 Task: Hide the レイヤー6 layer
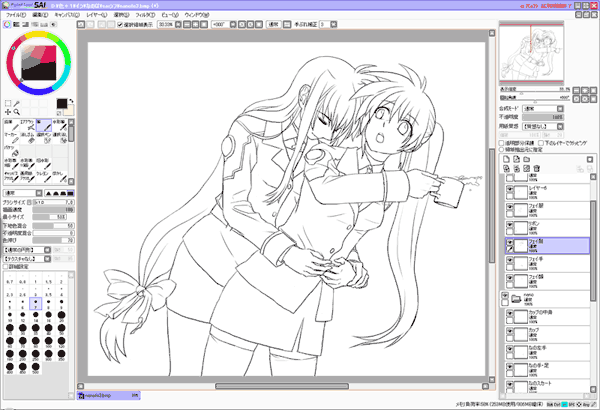[509, 189]
